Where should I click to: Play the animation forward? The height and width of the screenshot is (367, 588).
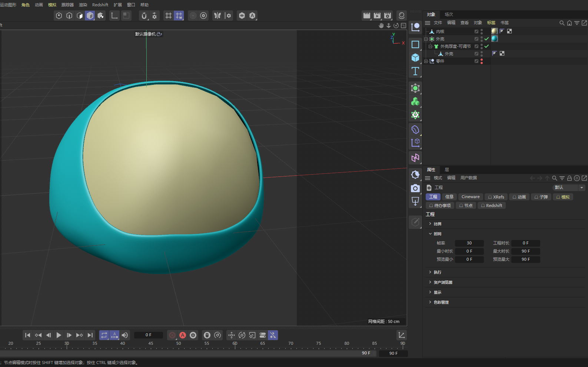pos(59,335)
